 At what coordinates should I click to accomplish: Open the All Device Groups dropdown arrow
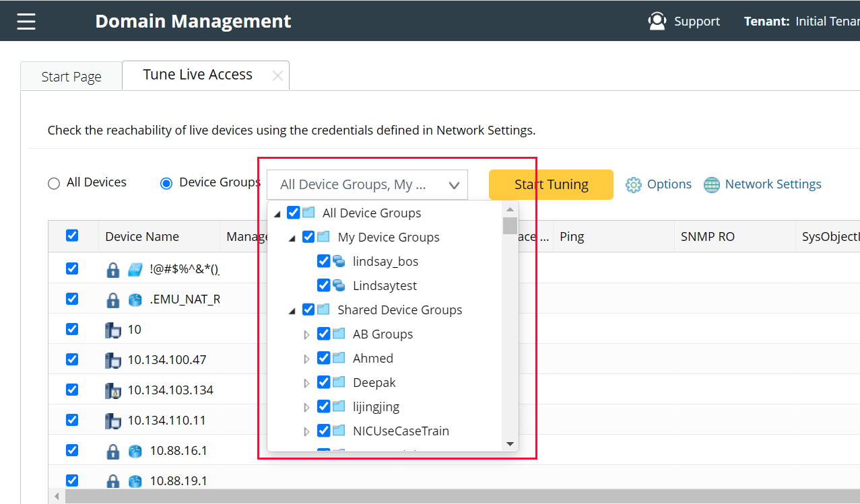[x=453, y=184]
